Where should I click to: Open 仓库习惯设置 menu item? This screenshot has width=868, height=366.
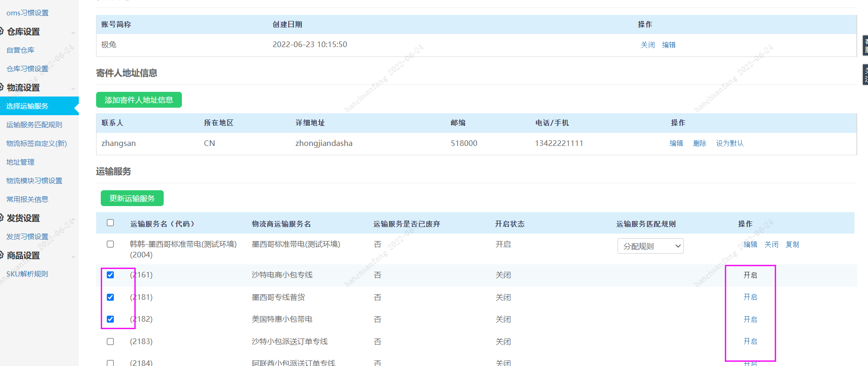(x=28, y=69)
